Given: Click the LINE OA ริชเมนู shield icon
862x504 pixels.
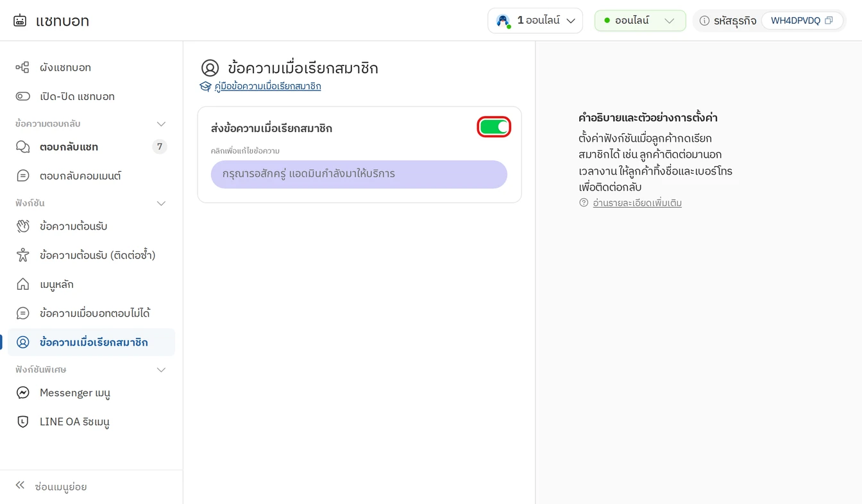Looking at the screenshot, I should click(x=22, y=421).
